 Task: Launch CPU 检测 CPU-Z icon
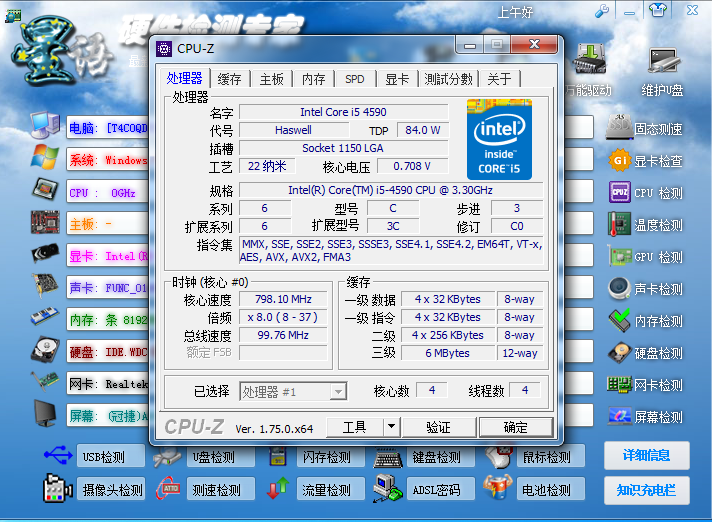point(620,192)
